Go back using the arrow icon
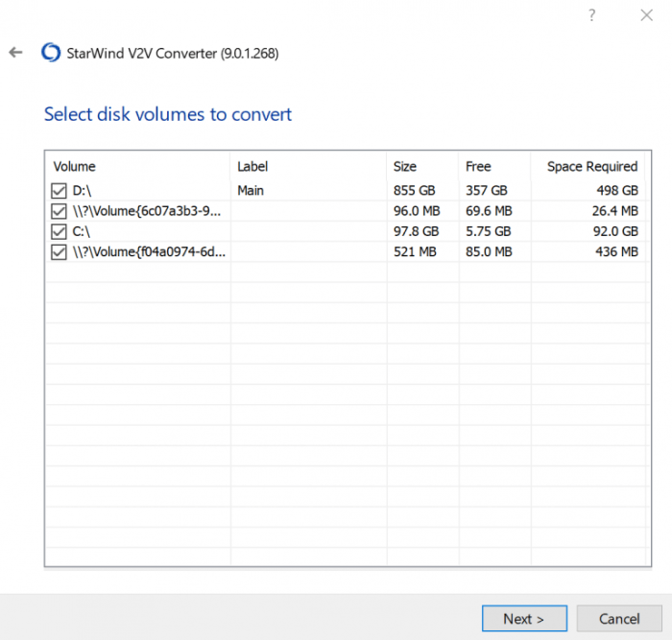The height and width of the screenshot is (640, 672). click(16, 53)
